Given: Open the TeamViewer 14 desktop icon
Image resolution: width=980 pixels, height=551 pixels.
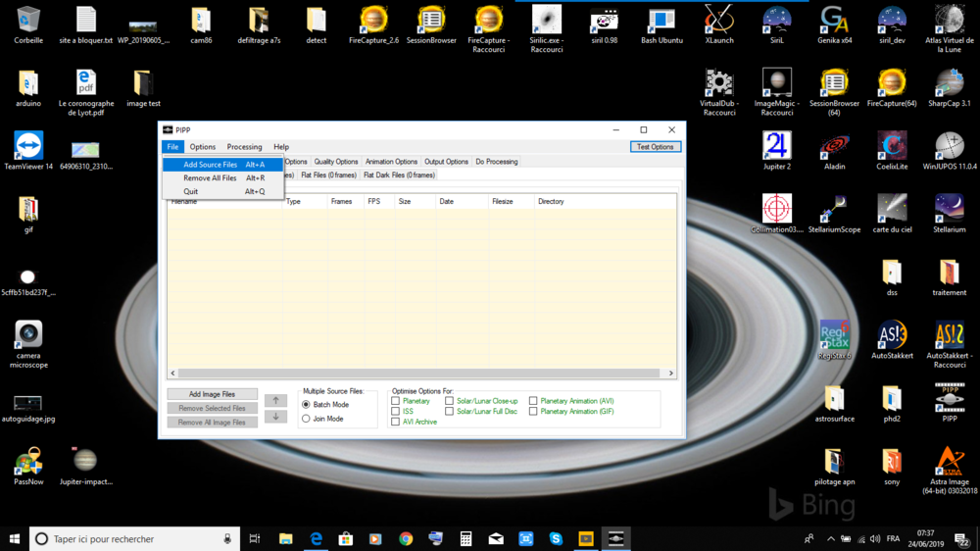Looking at the screenshot, I should pos(28,151).
